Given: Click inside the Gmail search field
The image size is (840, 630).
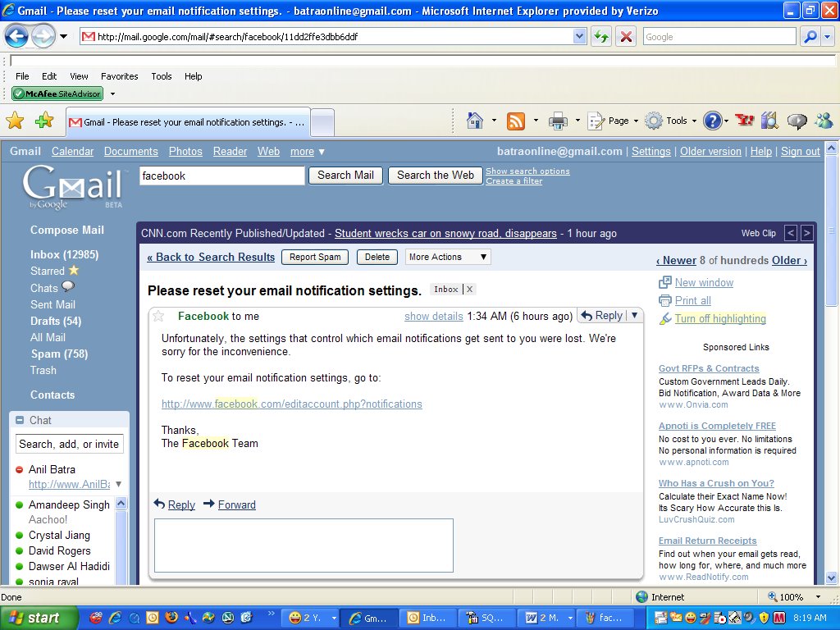Looking at the screenshot, I should tap(221, 176).
